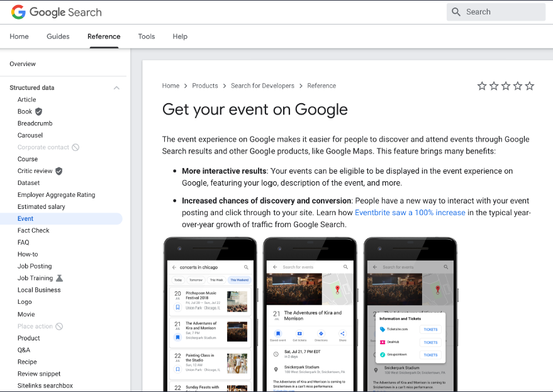Click the verified shield icon beside Book
This screenshot has height=392, width=553.
click(x=38, y=111)
